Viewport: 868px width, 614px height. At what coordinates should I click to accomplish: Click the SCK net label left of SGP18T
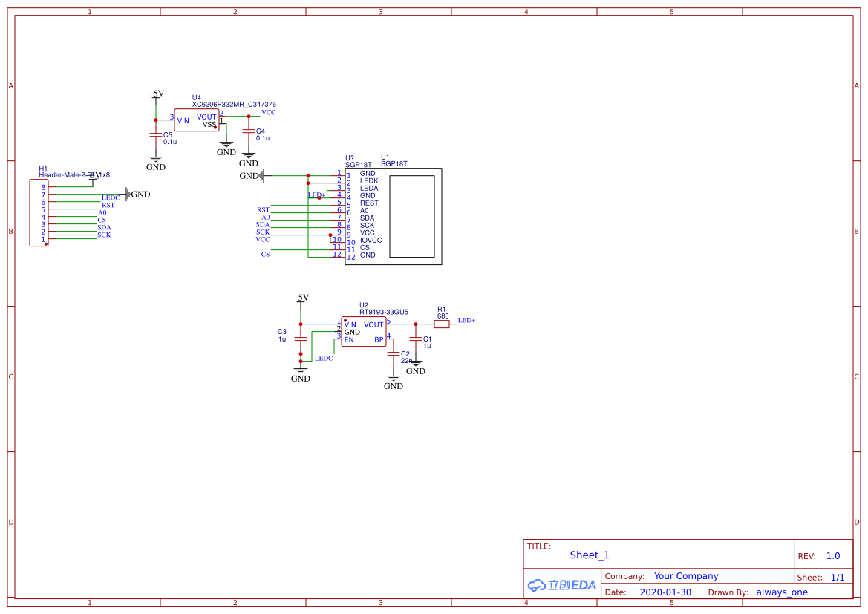click(x=262, y=232)
